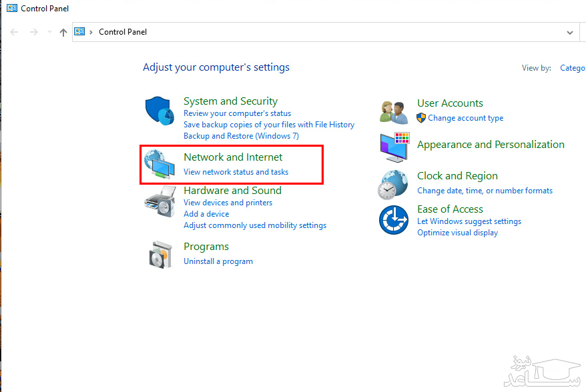Click the System and Security shield icon
586x392 pixels.
159,111
